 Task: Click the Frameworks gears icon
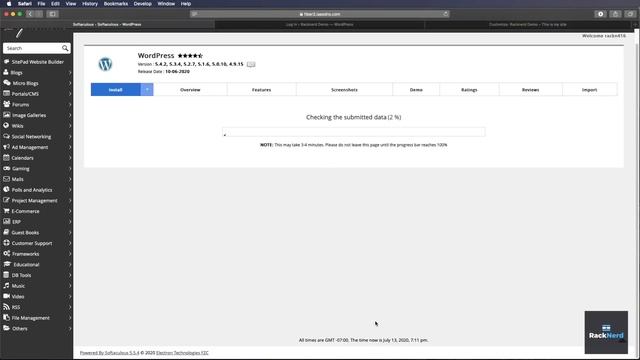coord(7,253)
